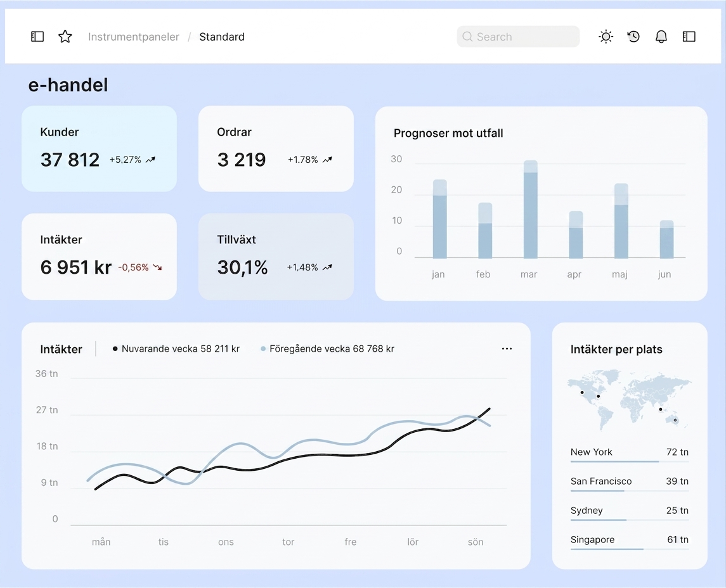Go to Instrumentpaneler breadcrumb
The height and width of the screenshot is (588, 726).
tap(133, 37)
